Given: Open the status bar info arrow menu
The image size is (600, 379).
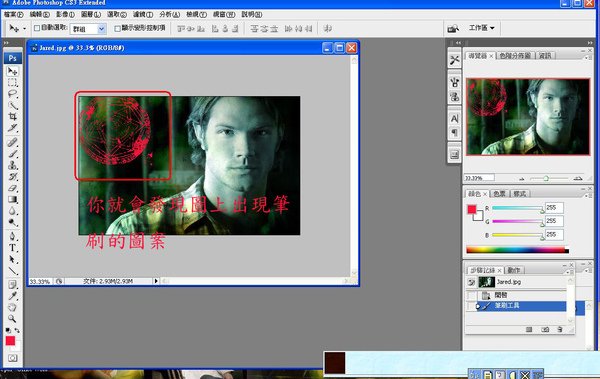Looking at the screenshot, I should [x=156, y=281].
